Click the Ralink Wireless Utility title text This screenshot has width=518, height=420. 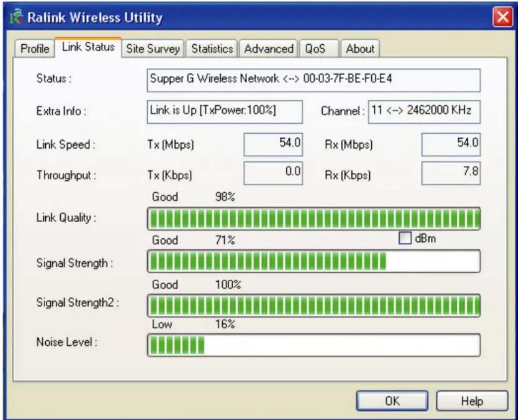click(95, 17)
